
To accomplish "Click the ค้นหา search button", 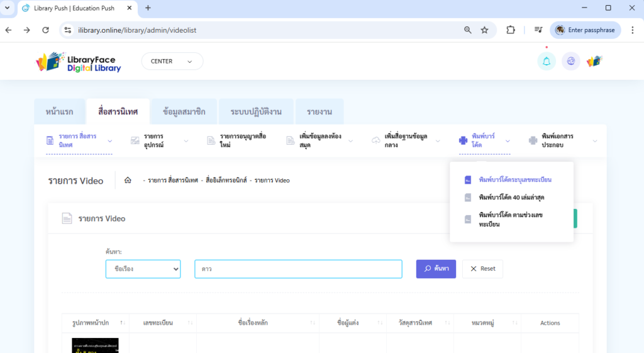I will (436, 269).
